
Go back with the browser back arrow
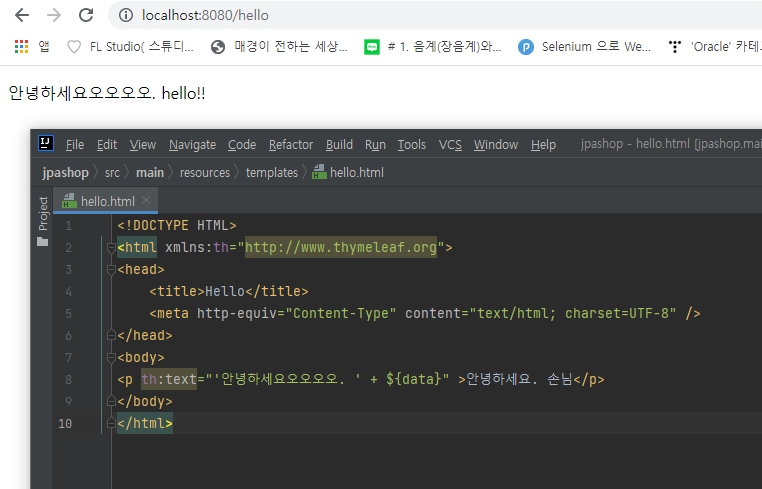point(22,16)
